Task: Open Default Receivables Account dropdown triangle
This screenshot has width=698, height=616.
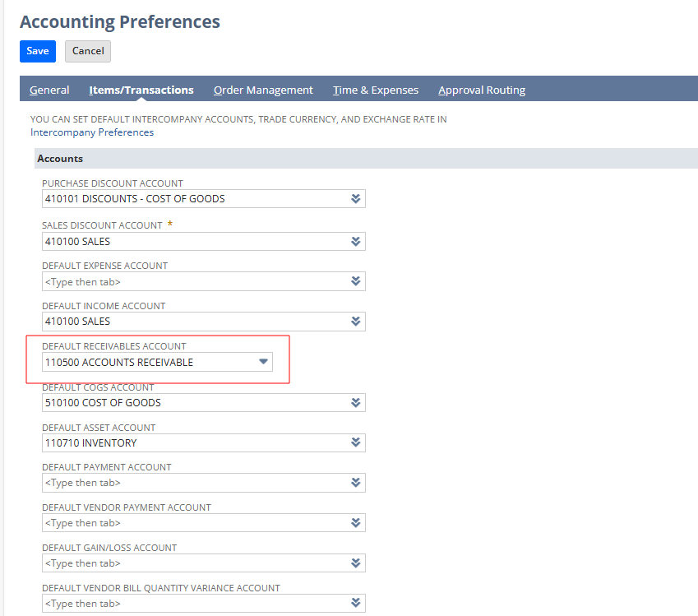Action: coord(263,362)
